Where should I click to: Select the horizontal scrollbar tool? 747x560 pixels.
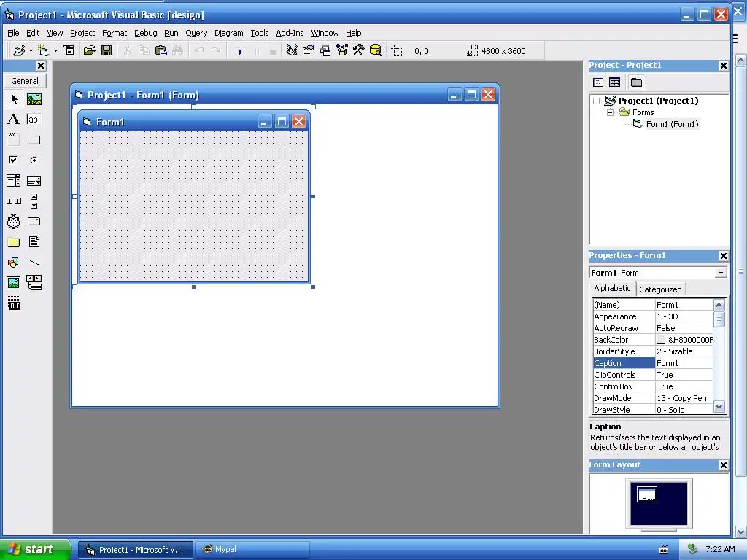14,201
